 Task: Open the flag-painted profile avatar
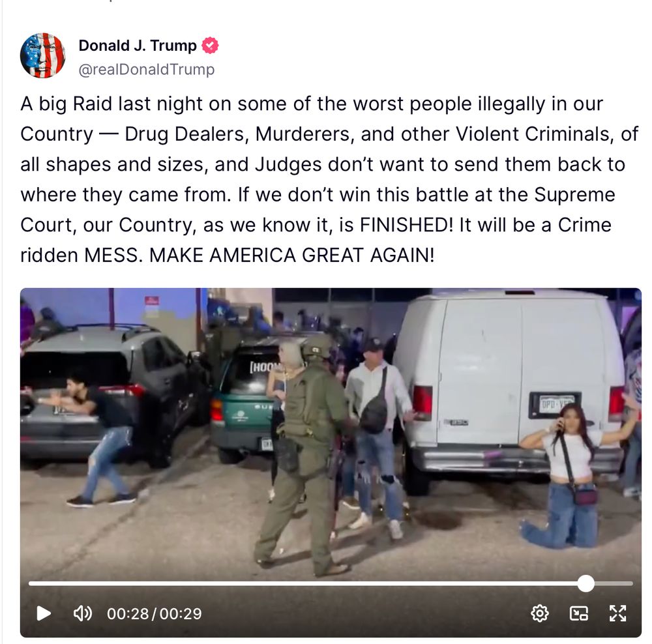(42, 55)
